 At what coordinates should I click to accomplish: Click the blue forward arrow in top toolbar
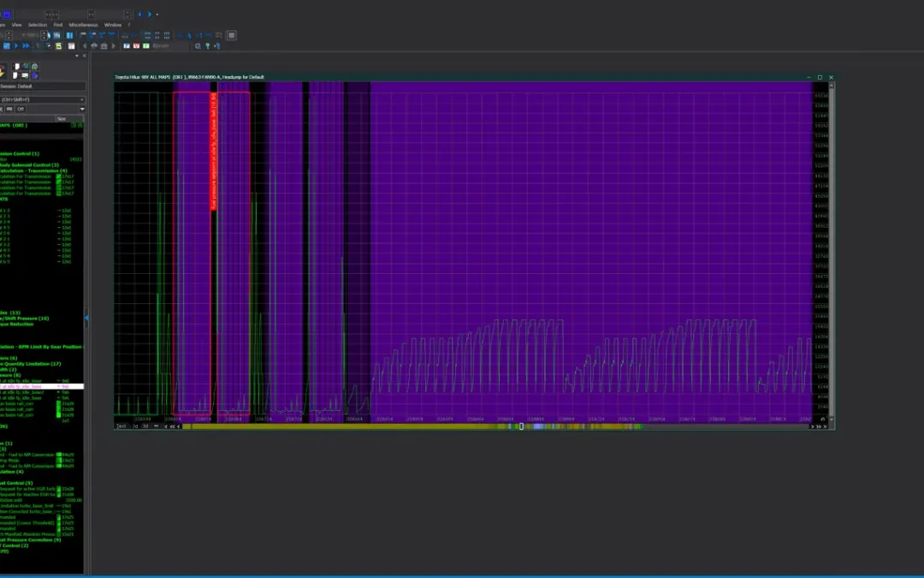(x=149, y=15)
